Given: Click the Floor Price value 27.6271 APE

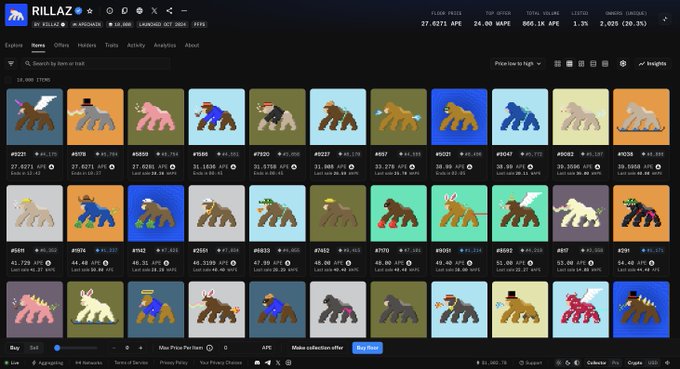Looking at the screenshot, I should (x=441, y=23).
